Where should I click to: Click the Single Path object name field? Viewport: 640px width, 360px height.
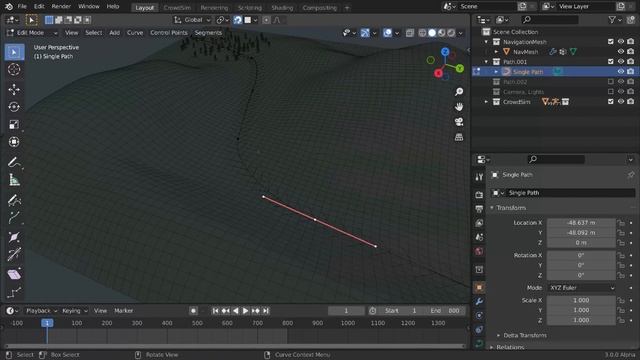[564, 193]
